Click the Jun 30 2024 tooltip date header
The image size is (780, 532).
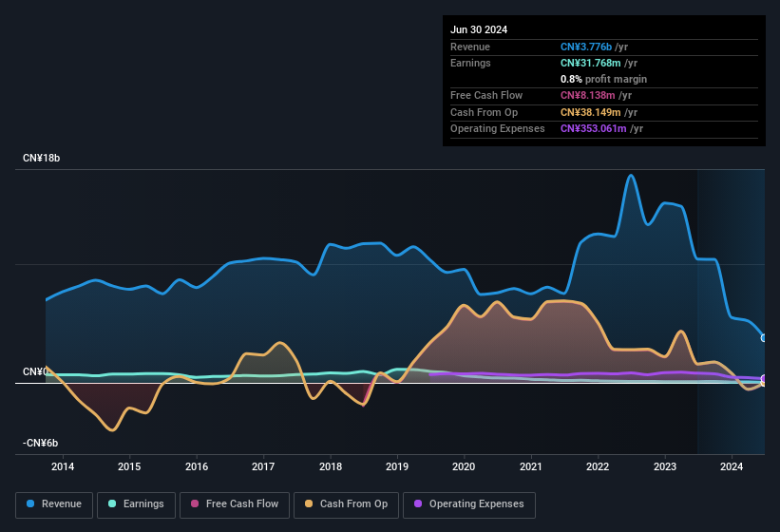point(479,29)
